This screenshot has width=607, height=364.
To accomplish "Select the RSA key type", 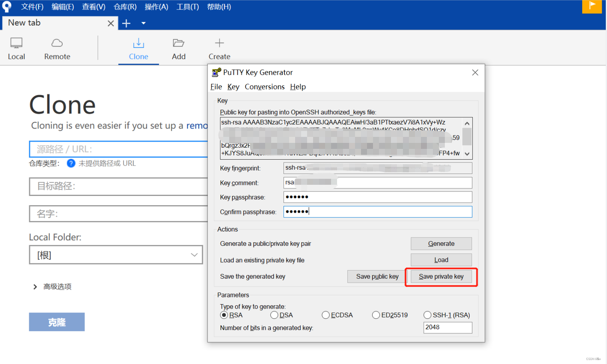I will pyautogui.click(x=232, y=315).
